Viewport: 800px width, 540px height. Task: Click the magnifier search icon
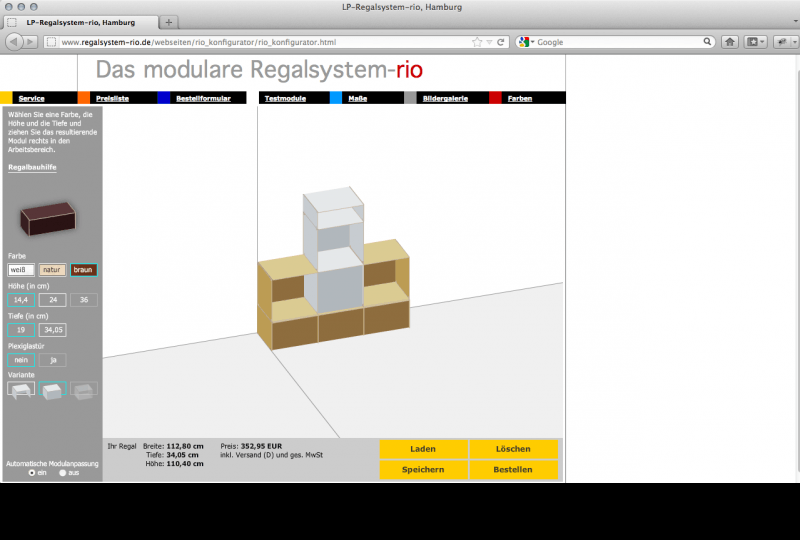tap(707, 42)
